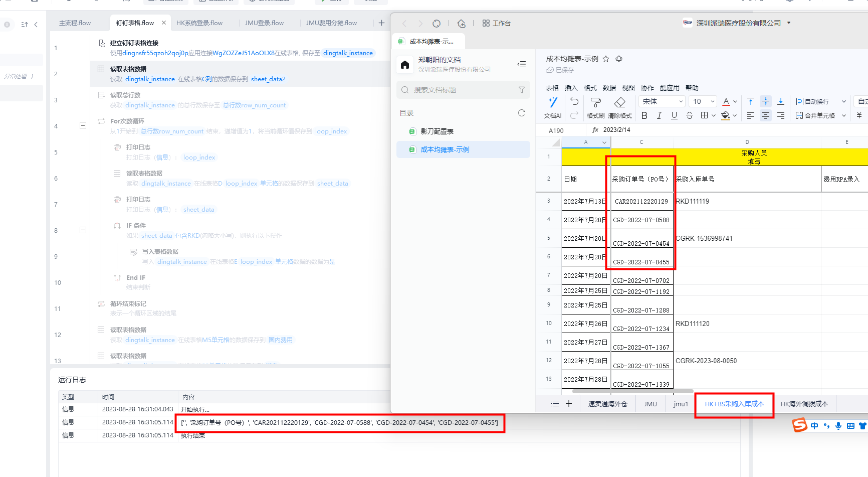Click the browser reload icon
Image resolution: width=868 pixels, height=477 pixels.
point(437,23)
